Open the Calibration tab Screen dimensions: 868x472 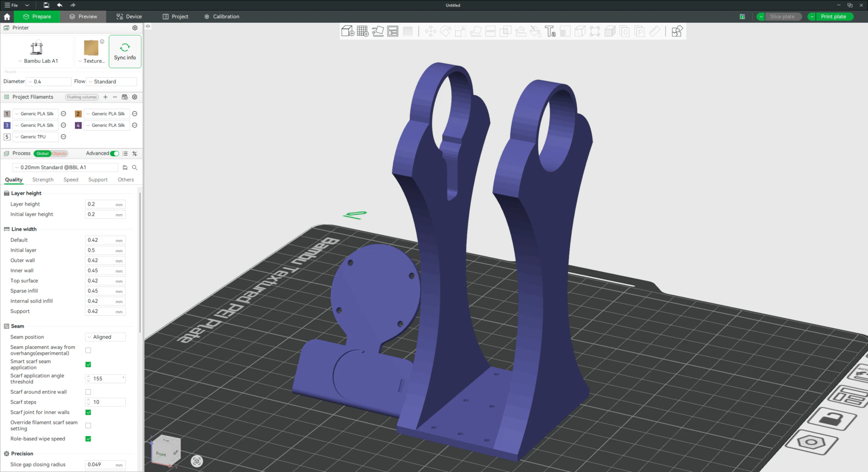[222, 17]
